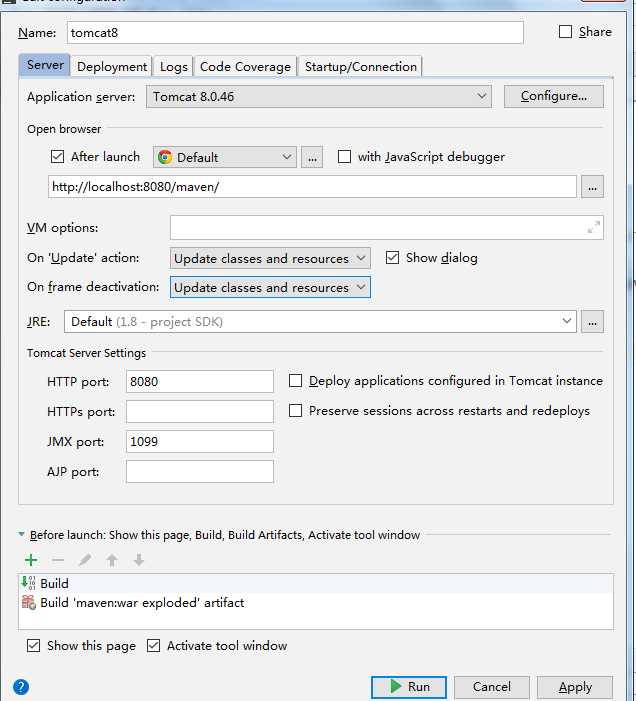Select the Server tab
This screenshot has height=701, width=636.
(45, 65)
